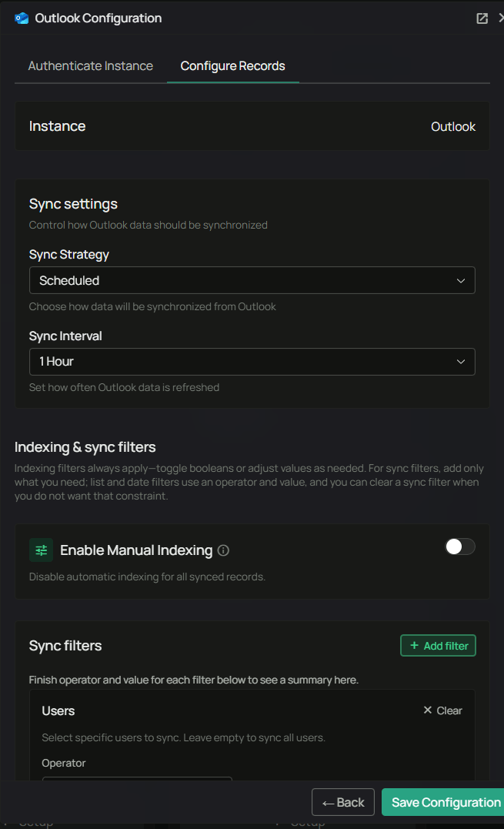The width and height of the screenshot is (504, 829).
Task: Click the Sync filters heading
Action: 65,646
